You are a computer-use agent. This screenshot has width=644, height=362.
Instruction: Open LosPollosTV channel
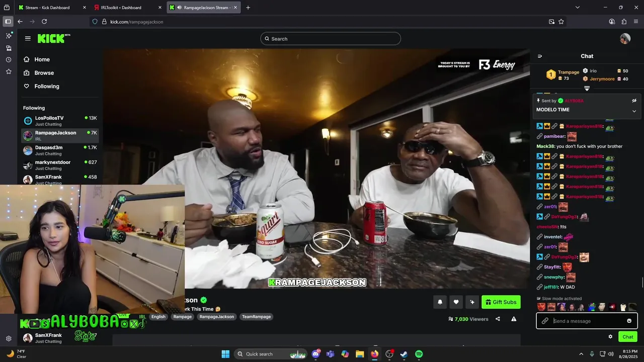pos(60,121)
